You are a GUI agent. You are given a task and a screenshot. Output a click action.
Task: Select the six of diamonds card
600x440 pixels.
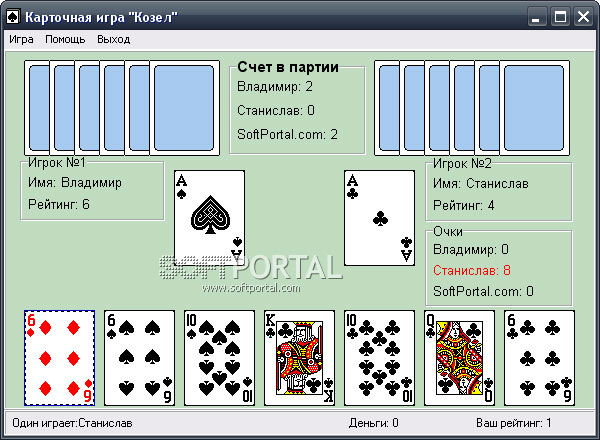pyautogui.click(x=60, y=358)
